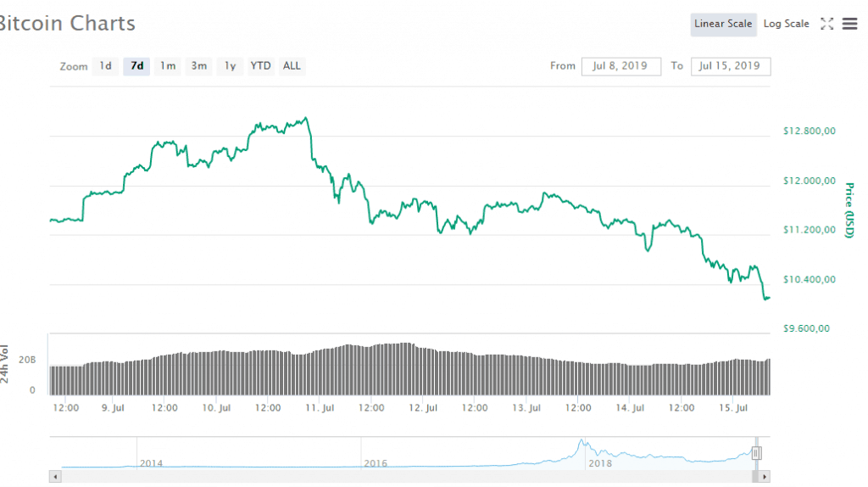Set zoom range to 1d
Viewport: 868px width, 487px height.
coord(105,66)
